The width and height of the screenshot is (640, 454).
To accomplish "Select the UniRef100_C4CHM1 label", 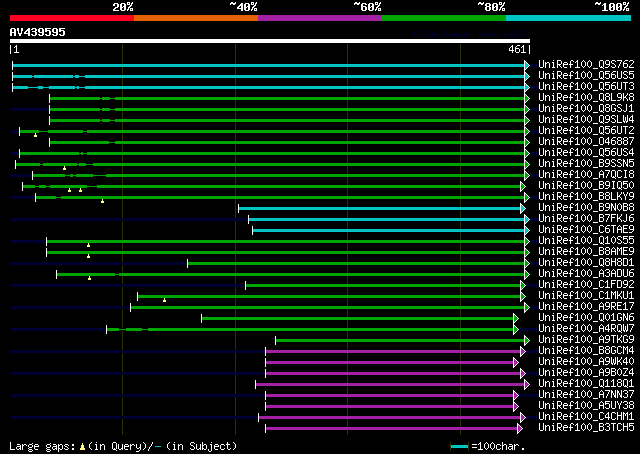I will [586, 417].
